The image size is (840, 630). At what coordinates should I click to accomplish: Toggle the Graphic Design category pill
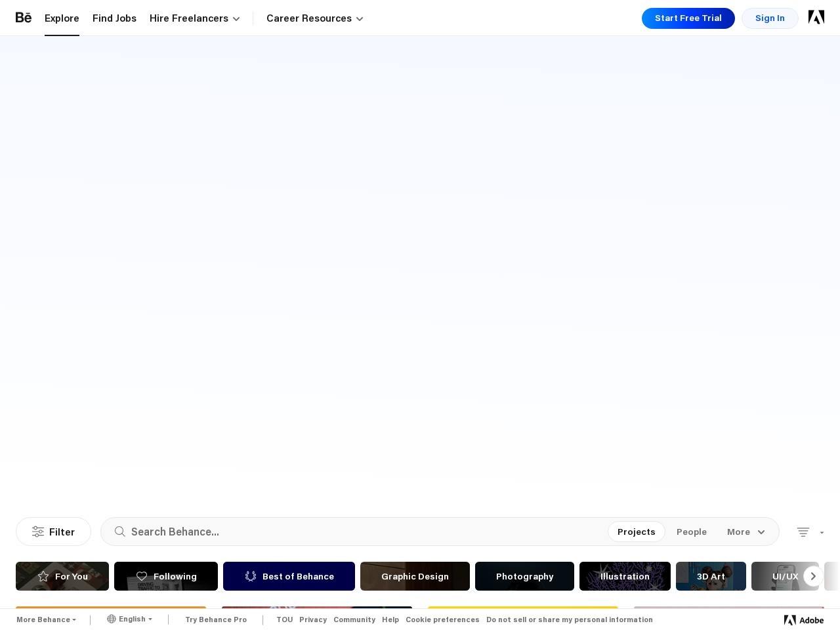tap(415, 576)
